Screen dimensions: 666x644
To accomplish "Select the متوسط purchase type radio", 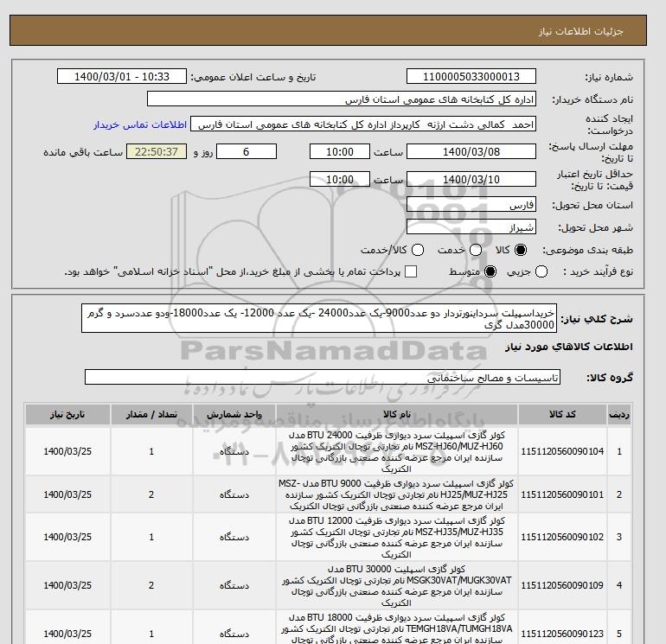I will point(490,271).
